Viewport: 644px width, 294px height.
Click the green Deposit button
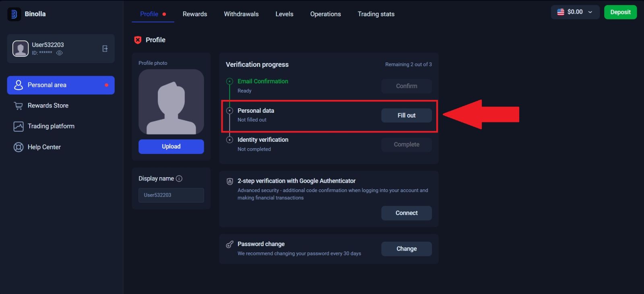(620, 12)
